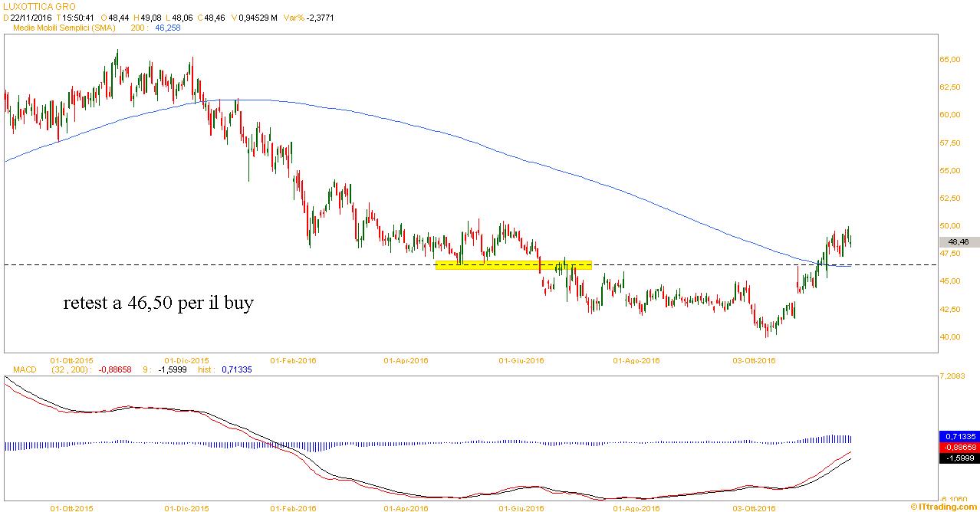This screenshot has width=980, height=512.
Task: Click the 65,00 price scale label
Action: click(x=950, y=60)
